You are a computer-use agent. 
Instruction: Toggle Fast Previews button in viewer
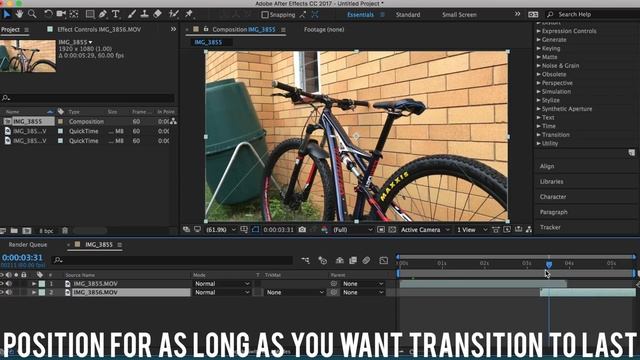507,229
